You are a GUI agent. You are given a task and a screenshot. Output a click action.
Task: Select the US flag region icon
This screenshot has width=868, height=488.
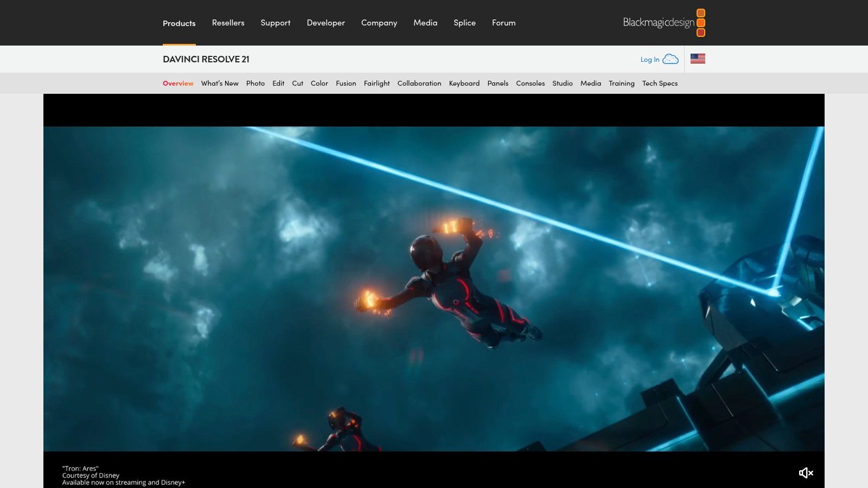[x=698, y=59]
